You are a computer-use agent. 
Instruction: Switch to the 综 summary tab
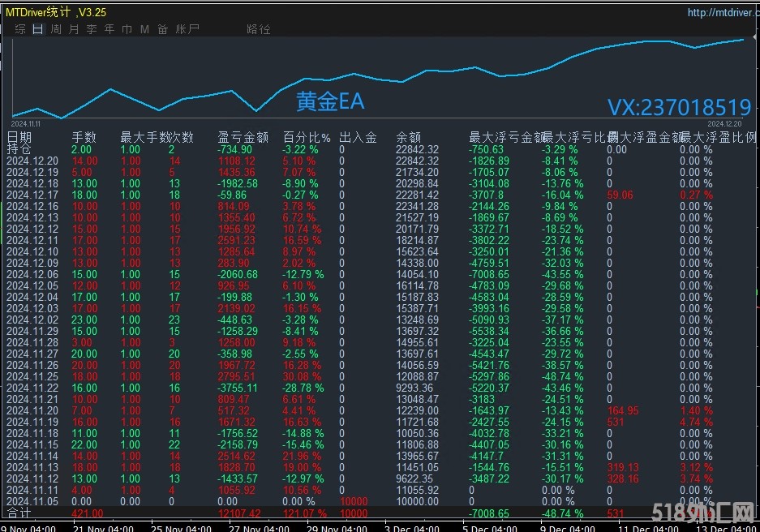click(x=20, y=29)
